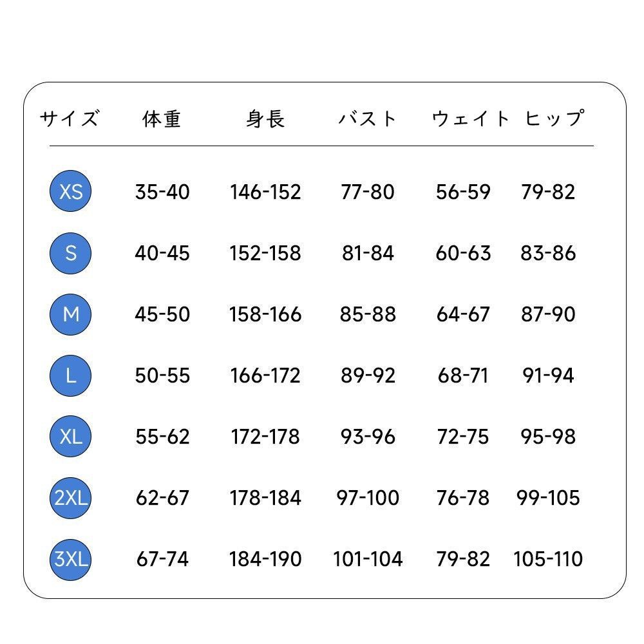Click the ヒップ column header
644x644 pixels.
coord(554,119)
